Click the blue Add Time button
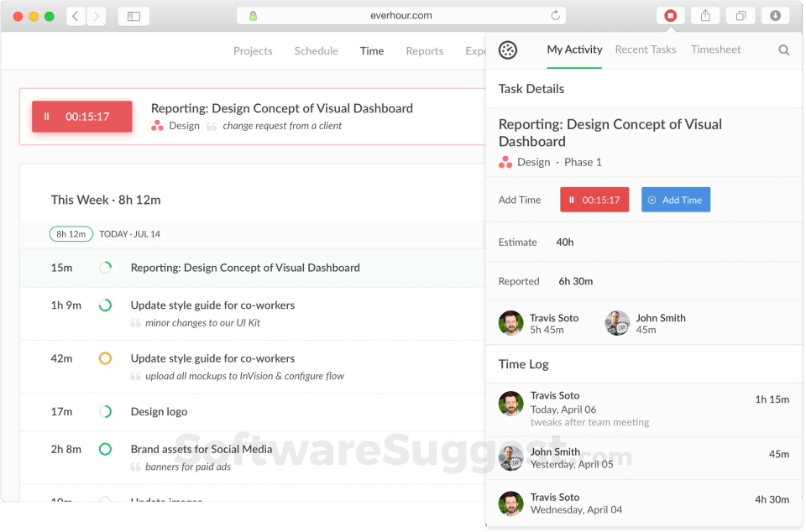The height and width of the screenshot is (532, 806). (x=676, y=200)
